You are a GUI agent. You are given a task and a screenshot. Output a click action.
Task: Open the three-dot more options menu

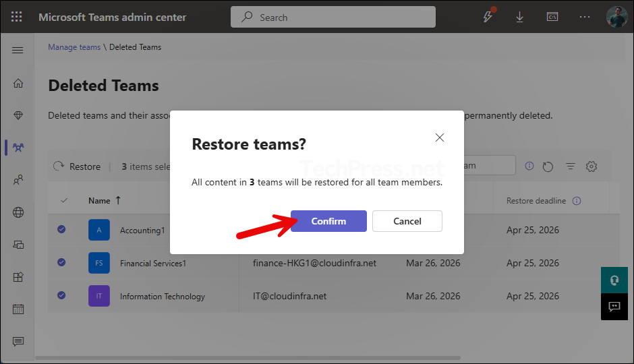[x=585, y=17]
